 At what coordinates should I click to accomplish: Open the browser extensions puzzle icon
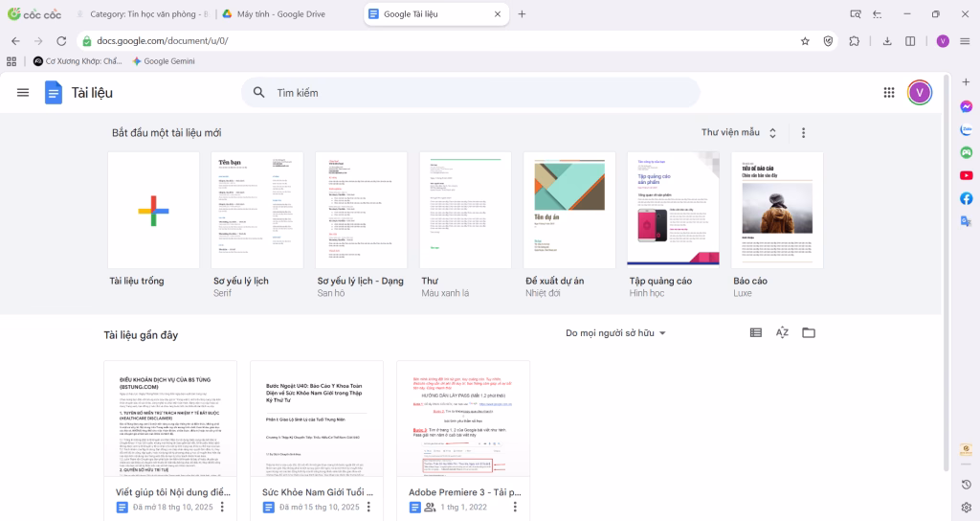pyautogui.click(x=854, y=41)
